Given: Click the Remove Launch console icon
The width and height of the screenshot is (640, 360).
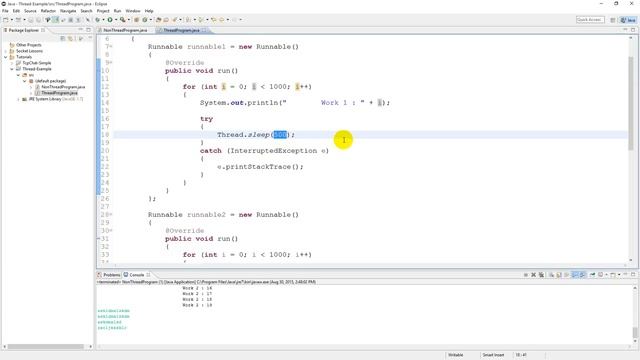Looking at the screenshot, I should click(533, 275).
